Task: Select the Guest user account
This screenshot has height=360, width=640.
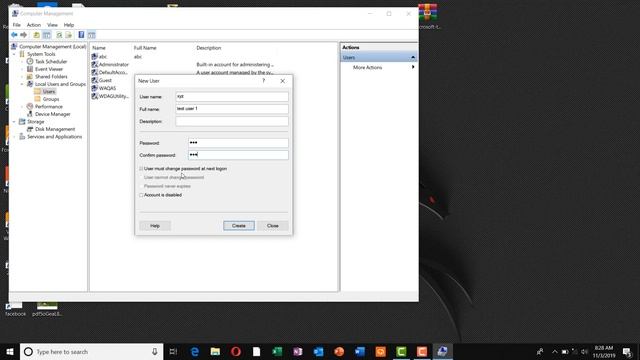Action: coord(105,80)
